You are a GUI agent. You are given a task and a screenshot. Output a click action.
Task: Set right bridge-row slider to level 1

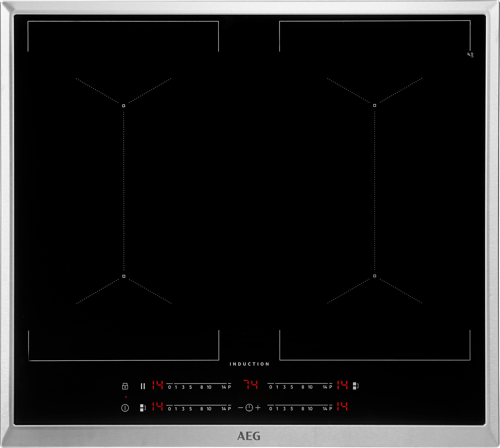point(277,387)
